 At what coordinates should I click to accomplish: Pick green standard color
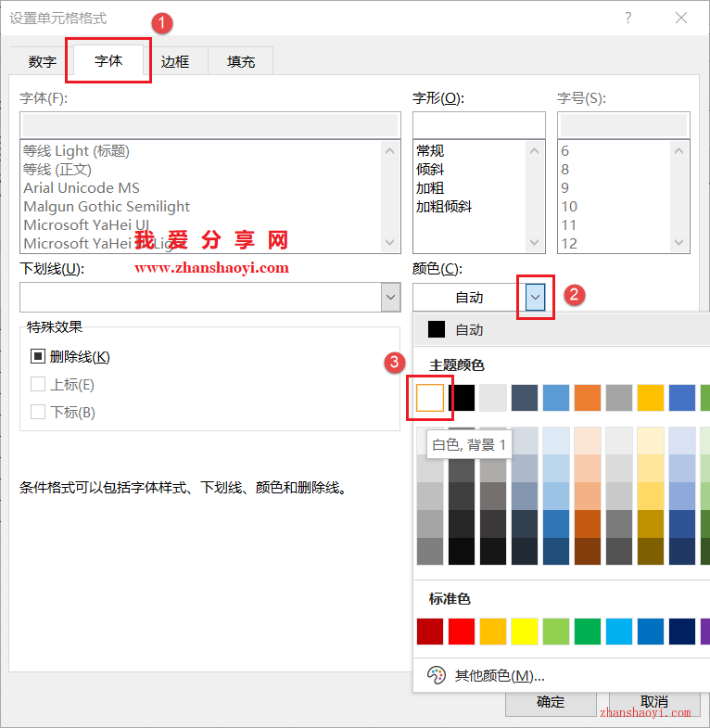point(588,632)
